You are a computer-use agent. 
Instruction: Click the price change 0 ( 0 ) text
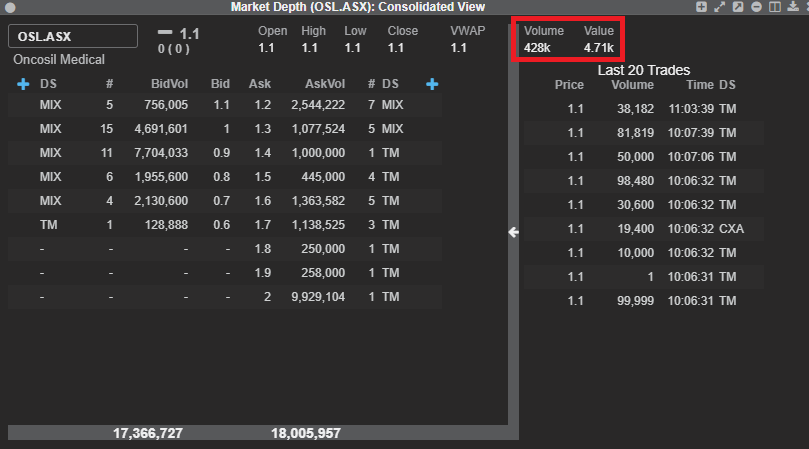[x=173, y=49]
